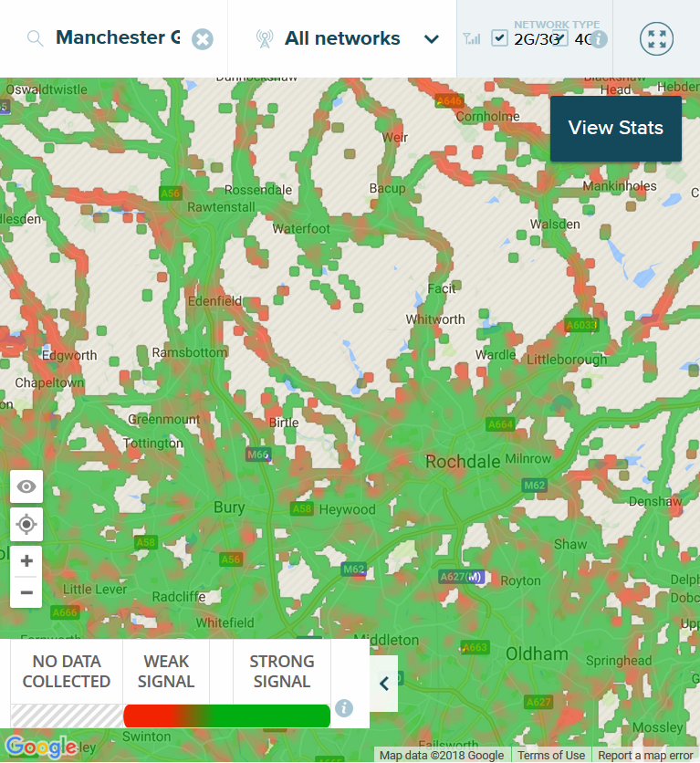Click the Bury map label
The height and width of the screenshot is (763, 700).
point(229,507)
